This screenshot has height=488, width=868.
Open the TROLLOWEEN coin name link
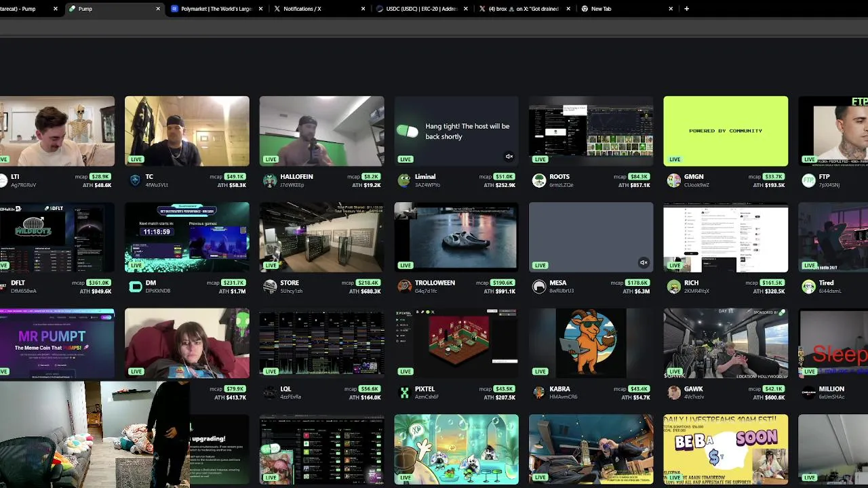(435, 283)
